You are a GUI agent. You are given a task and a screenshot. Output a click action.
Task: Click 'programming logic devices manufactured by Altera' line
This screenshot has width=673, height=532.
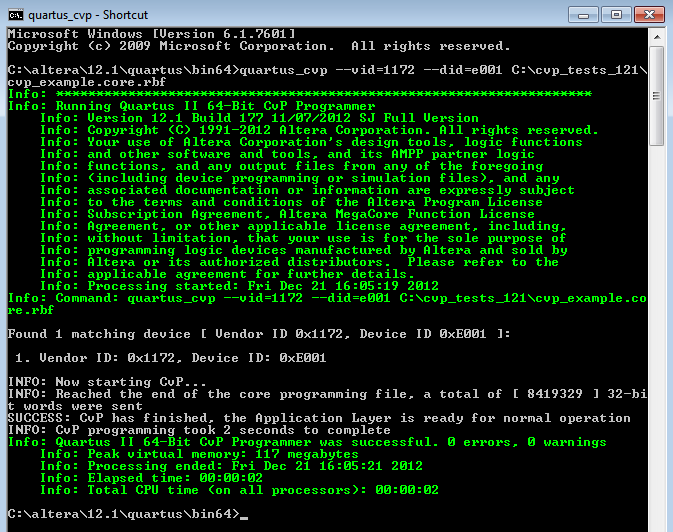pyautogui.click(x=303, y=250)
